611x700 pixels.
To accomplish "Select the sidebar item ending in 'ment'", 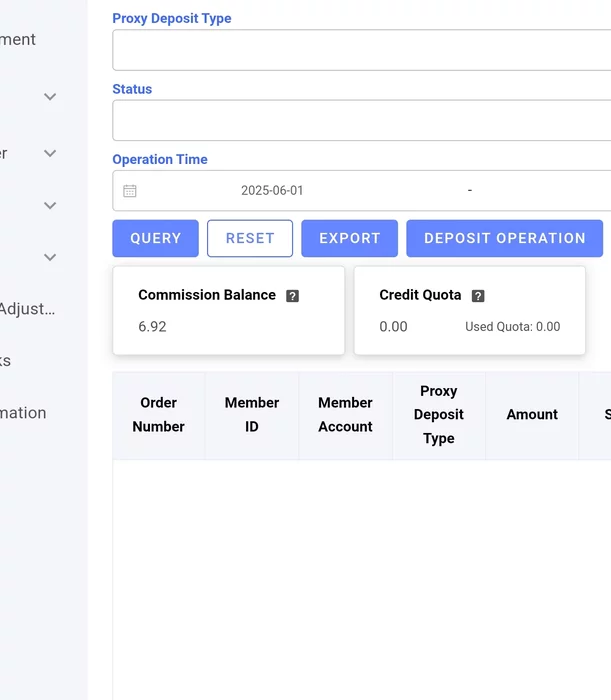I will pyautogui.click(x=18, y=40).
